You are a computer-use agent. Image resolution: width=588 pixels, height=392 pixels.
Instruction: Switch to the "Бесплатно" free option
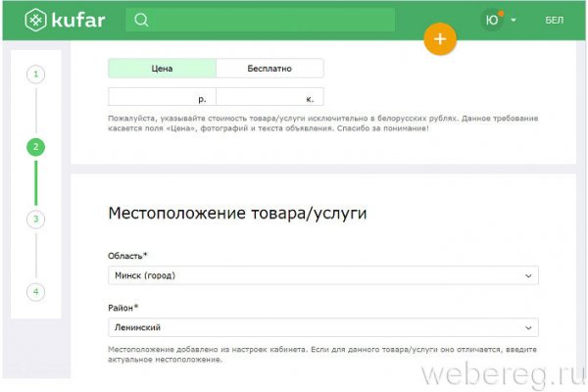269,69
